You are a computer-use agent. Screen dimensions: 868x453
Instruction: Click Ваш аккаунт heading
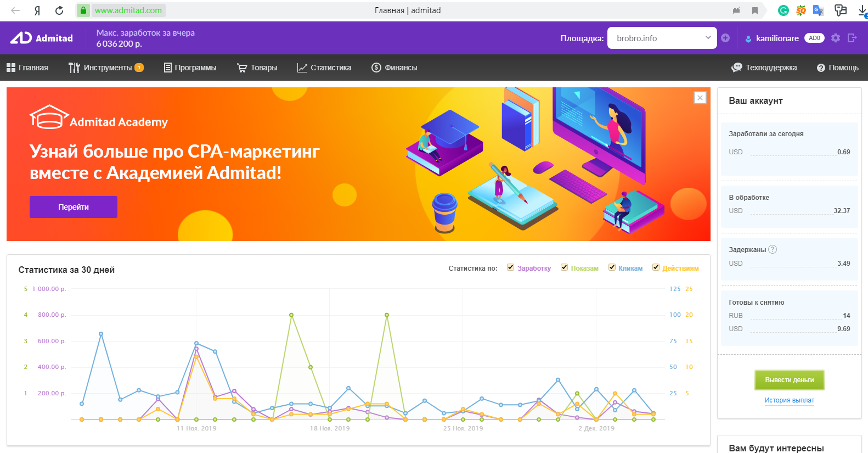pyautogui.click(x=756, y=101)
